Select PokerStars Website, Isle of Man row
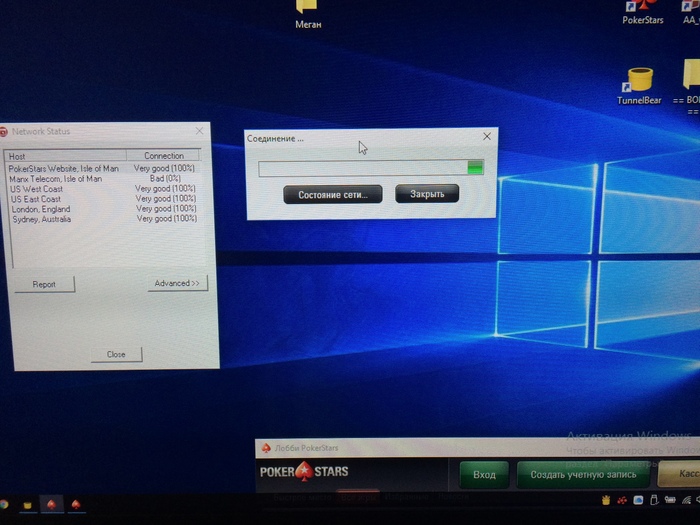This screenshot has height=525, width=700. coord(102,169)
